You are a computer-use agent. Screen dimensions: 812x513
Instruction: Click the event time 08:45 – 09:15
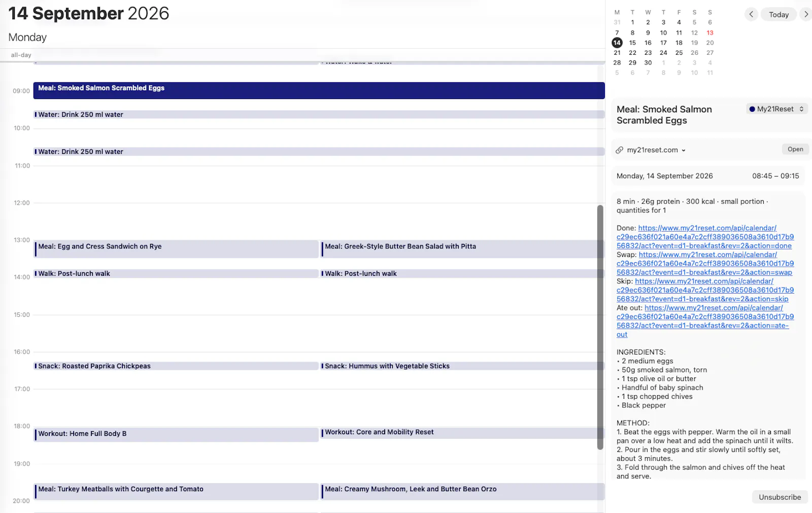775,176
